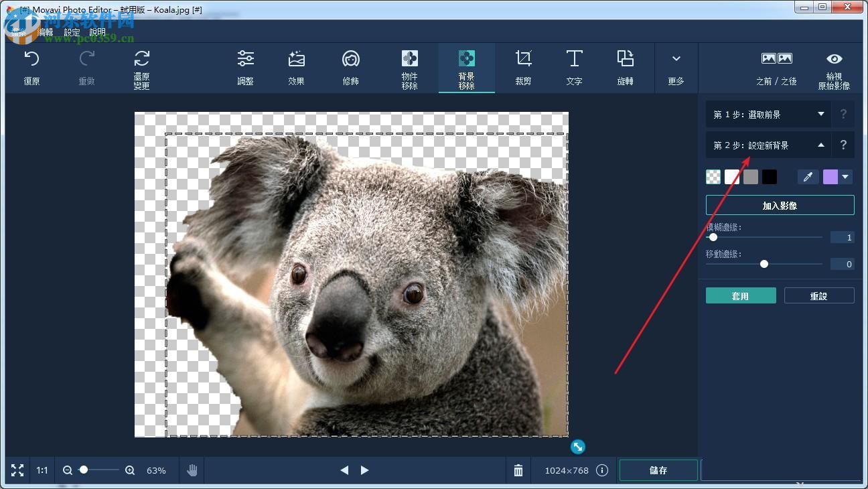The height and width of the screenshot is (489, 868).
Task: Select the 效果 (Effects) tool
Action: (296, 67)
